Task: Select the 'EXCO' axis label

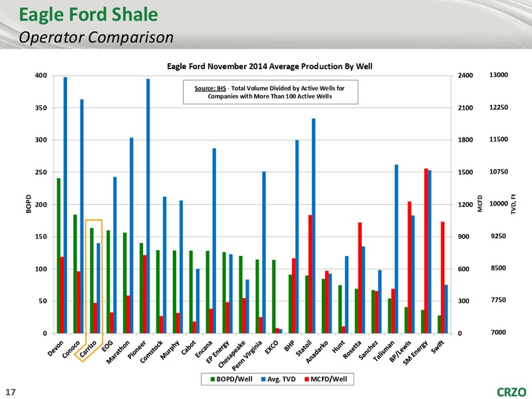Action: 272,347
